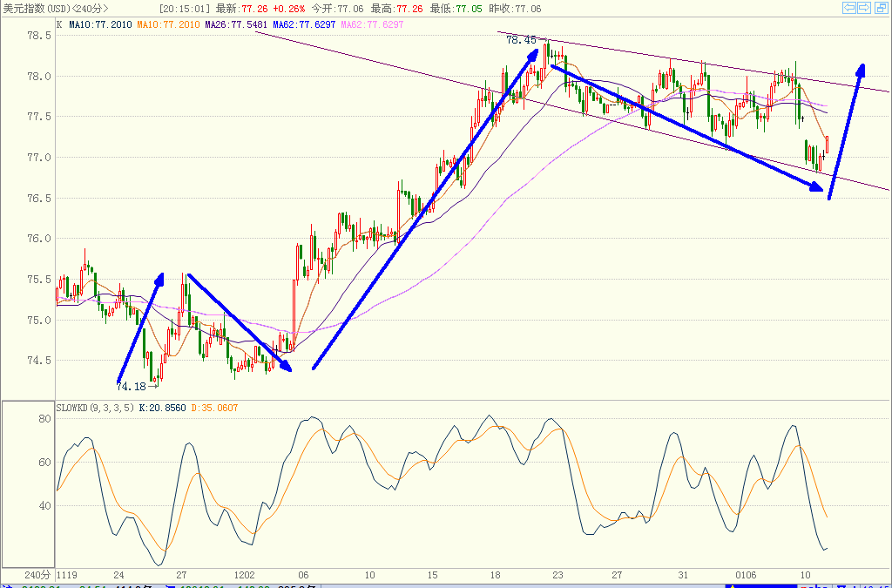Click the 23 date axis label
This screenshot has height=588, width=892.
(558, 575)
